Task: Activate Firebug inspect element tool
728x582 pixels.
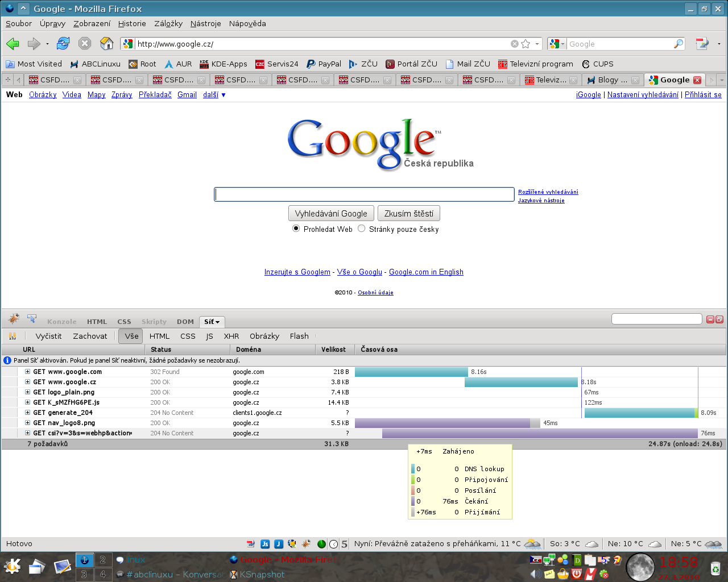Action: pyautogui.click(x=32, y=319)
